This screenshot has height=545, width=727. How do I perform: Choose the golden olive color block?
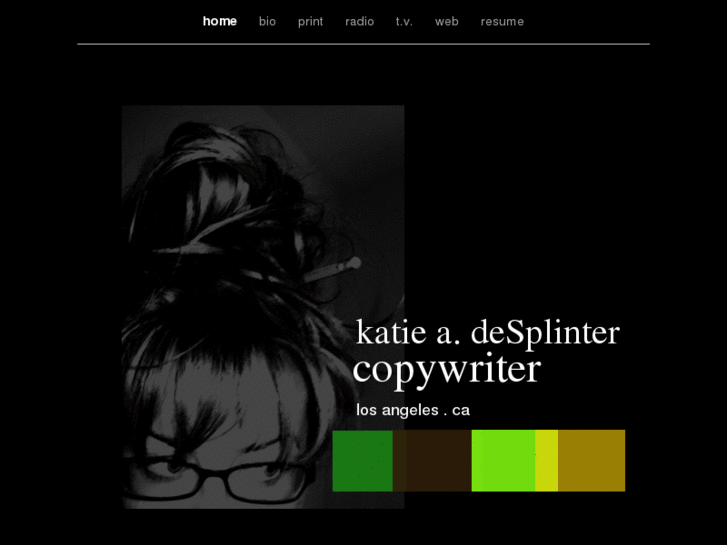[x=591, y=460]
